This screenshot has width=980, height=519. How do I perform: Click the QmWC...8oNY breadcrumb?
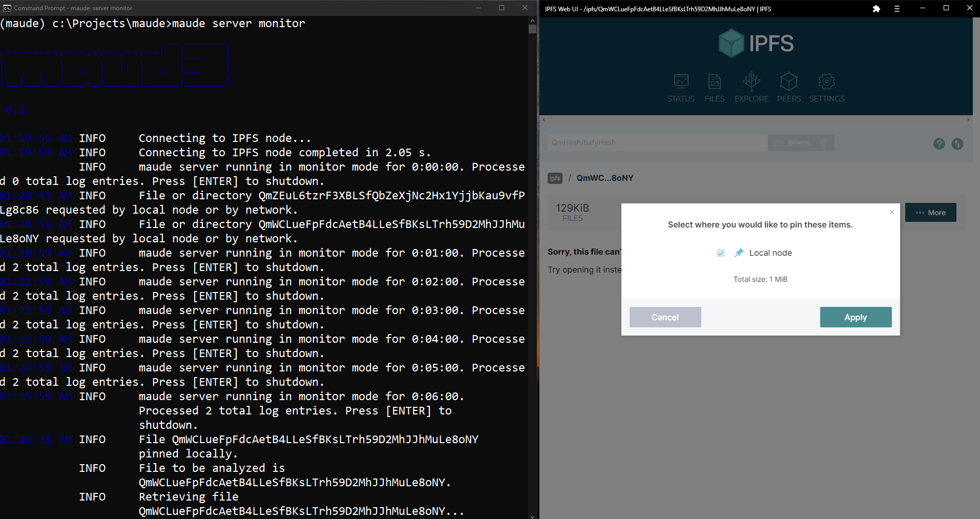tap(604, 178)
